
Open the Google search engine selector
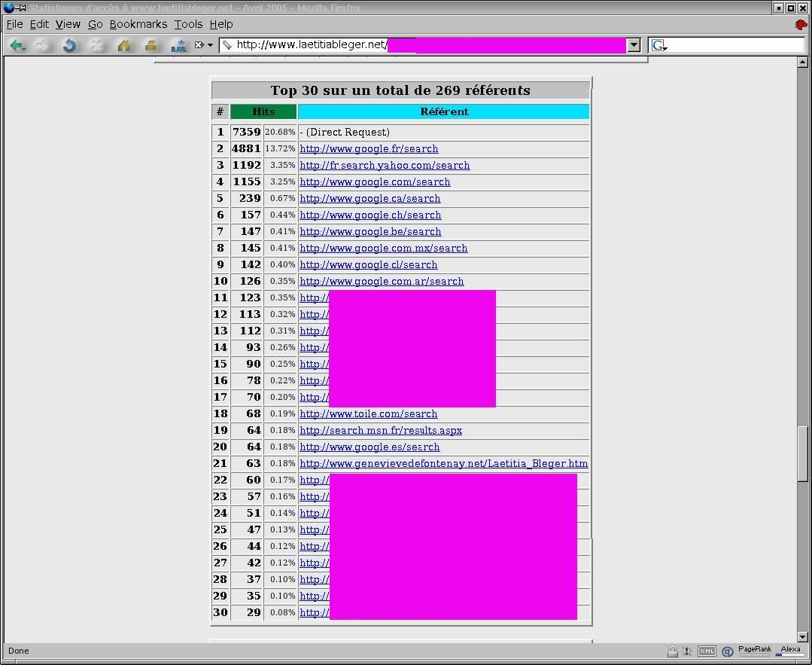tap(658, 46)
